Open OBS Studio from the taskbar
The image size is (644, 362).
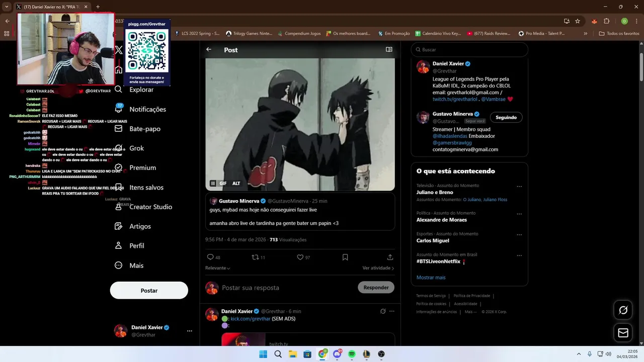pyautogui.click(x=381, y=354)
